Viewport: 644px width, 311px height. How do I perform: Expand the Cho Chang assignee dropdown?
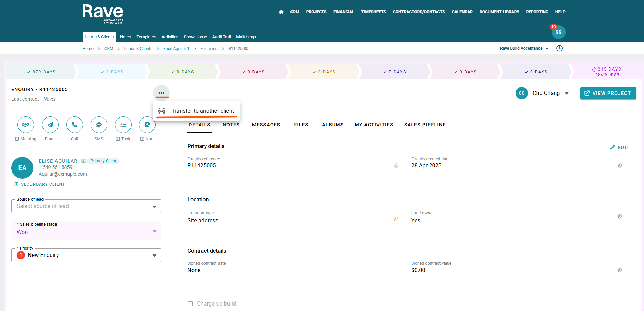567,94
